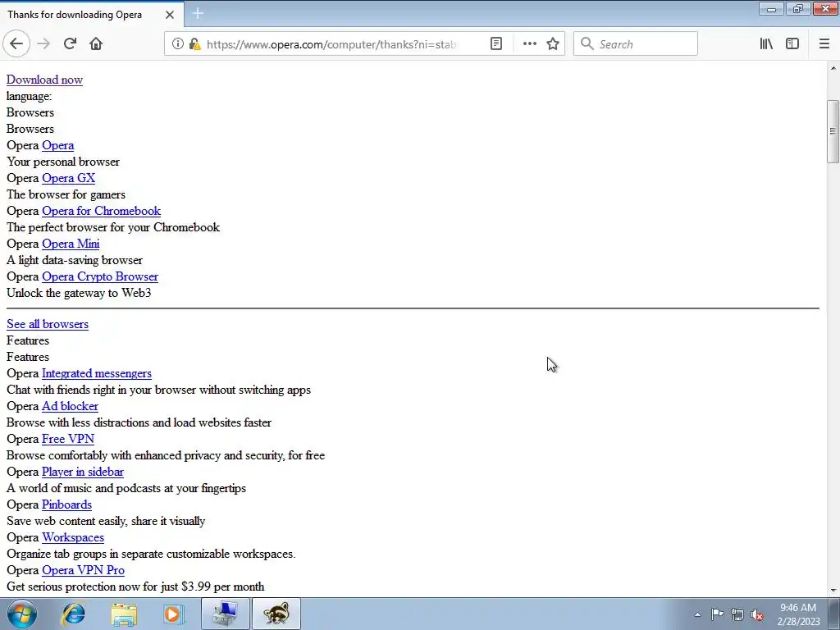Image resolution: width=840 pixels, height=630 pixels.
Task: Open page actions three-dots menu
Action: (x=529, y=44)
